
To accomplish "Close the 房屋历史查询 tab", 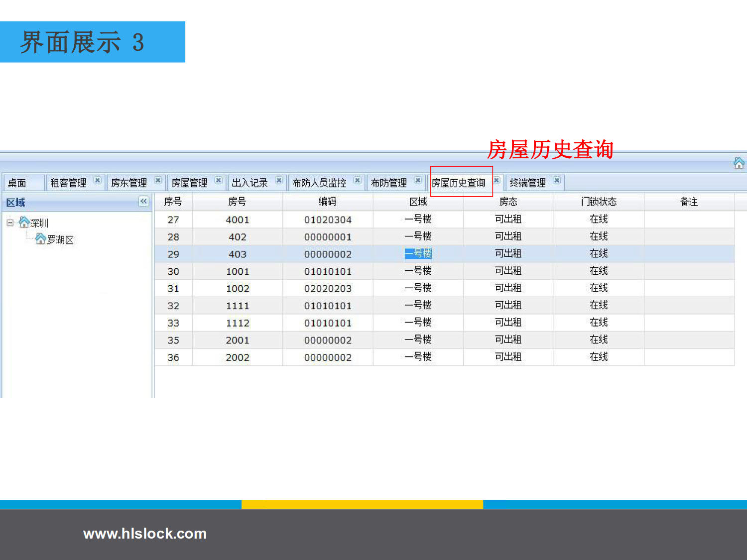I will click(497, 180).
